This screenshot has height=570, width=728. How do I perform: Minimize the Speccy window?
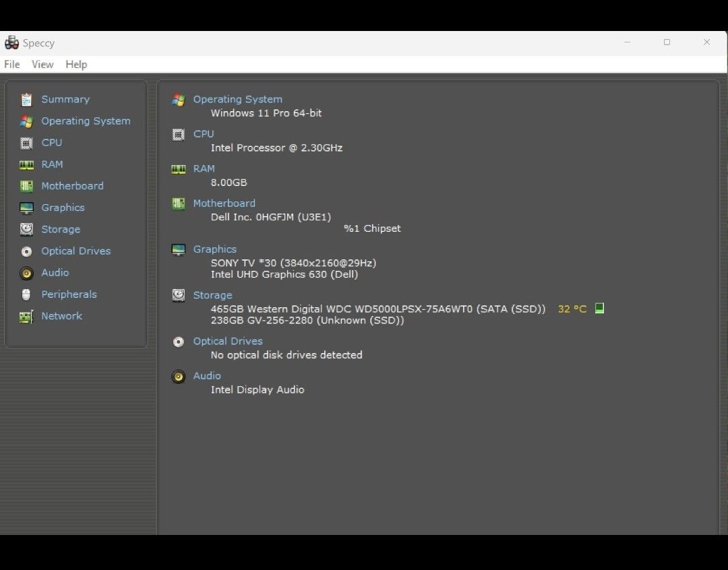[627, 42]
